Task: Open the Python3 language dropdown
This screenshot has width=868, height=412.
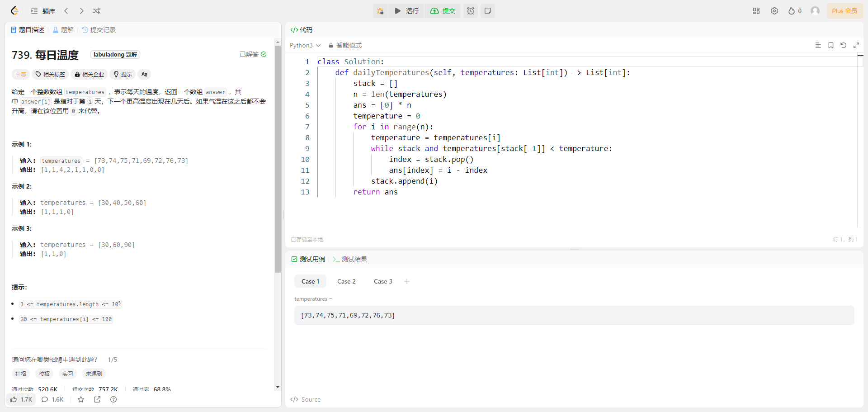Action: tap(305, 45)
